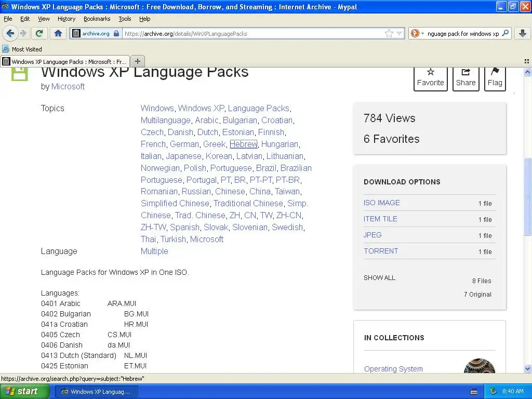Screen dimensions: 532x399
Task: Click the forward navigation arrow
Action: tap(23, 33)
